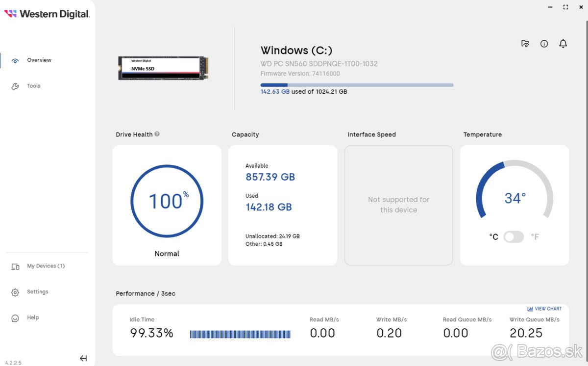
Task: Click the My Devices icon
Action: [x=15, y=266]
